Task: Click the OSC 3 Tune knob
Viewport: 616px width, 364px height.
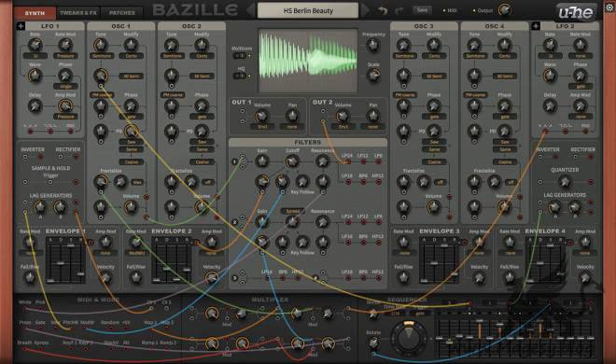Action: click(x=403, y=45)
